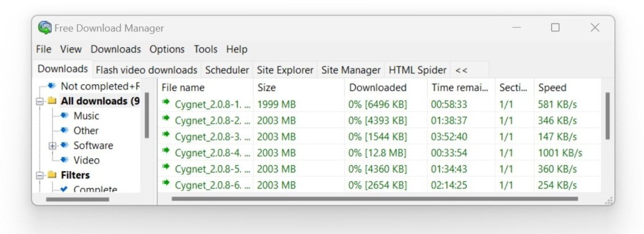Click the Software category arrow icon
644x234 pixels.
pos(64,145)
